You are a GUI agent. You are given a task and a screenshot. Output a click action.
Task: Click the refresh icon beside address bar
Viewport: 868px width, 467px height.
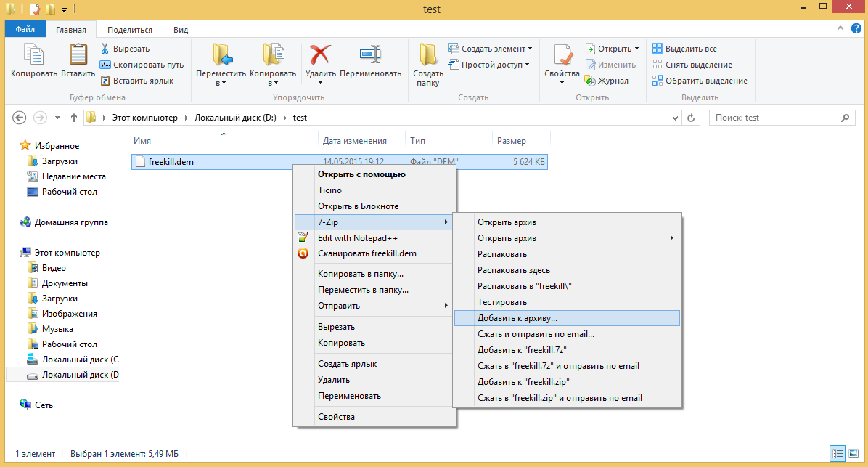click(x=692, y=118)
